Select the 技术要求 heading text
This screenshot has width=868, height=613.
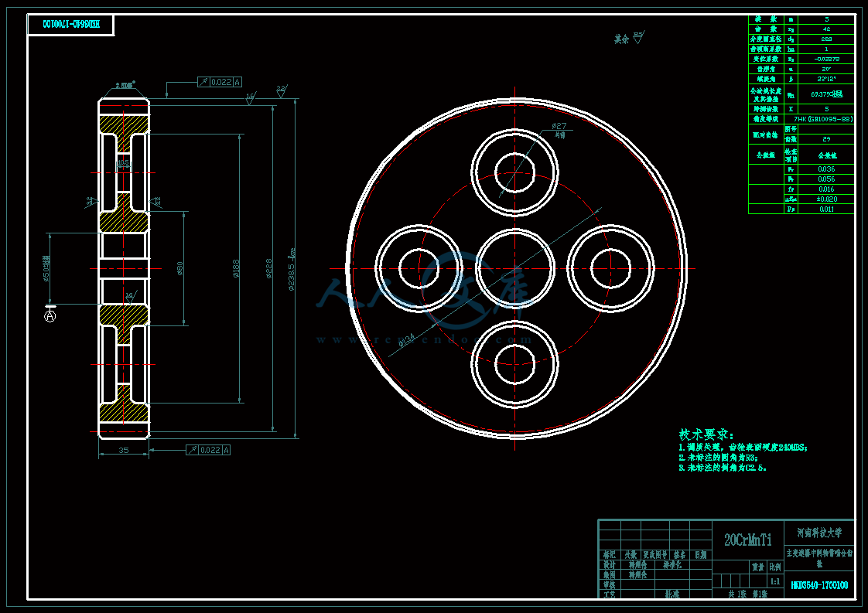pos(706,434)
